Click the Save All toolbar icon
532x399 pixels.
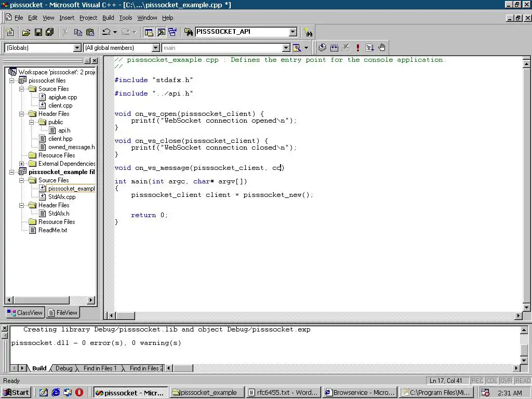pyautogui.click(x=50, y=32)
